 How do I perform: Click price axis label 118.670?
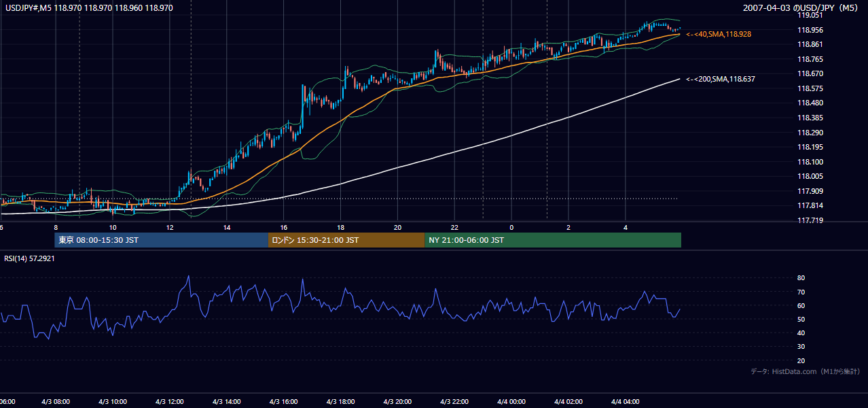[x=810, y=73]
